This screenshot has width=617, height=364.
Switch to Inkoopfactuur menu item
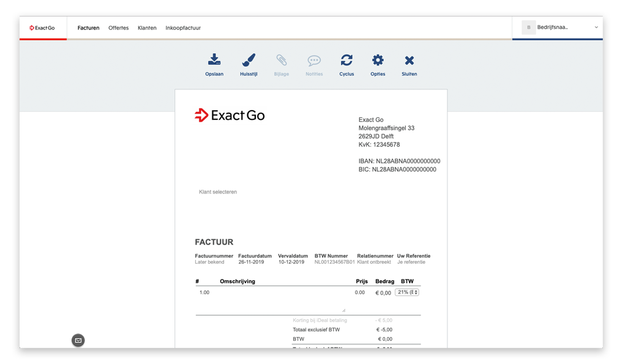(183, 28)
